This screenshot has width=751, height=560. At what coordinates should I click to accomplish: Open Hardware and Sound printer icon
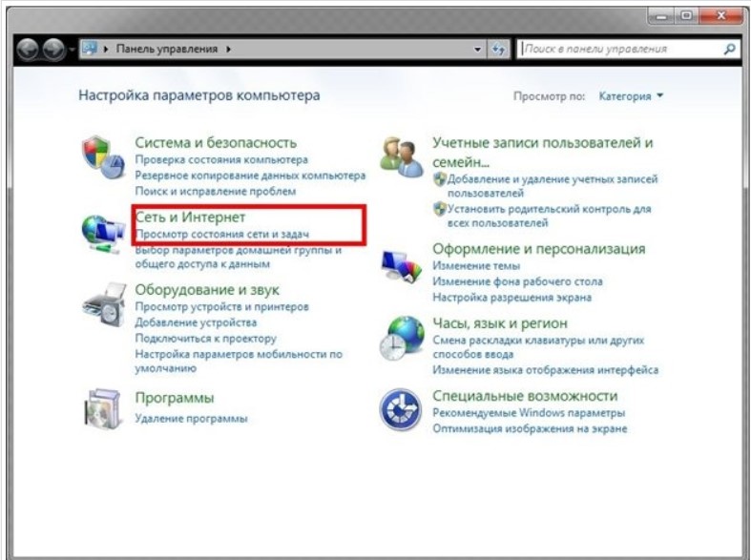(104, 305)
